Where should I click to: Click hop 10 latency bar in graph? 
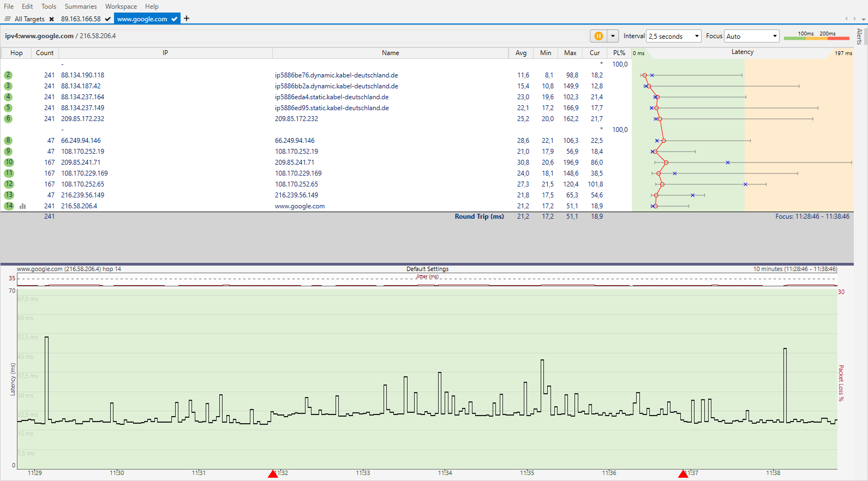pyautogui.click(x=753, y=163)
